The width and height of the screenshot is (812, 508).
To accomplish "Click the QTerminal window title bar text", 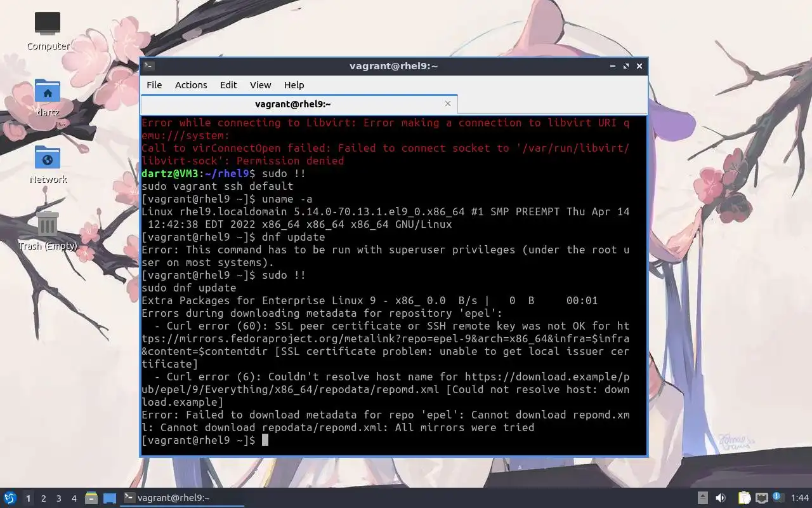I will click(x=394, y=66).
